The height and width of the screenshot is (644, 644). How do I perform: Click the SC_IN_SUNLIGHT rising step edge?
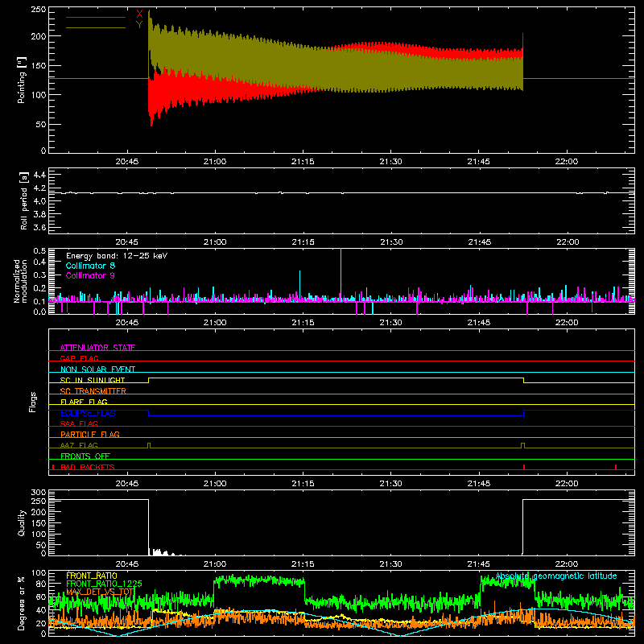149,380
